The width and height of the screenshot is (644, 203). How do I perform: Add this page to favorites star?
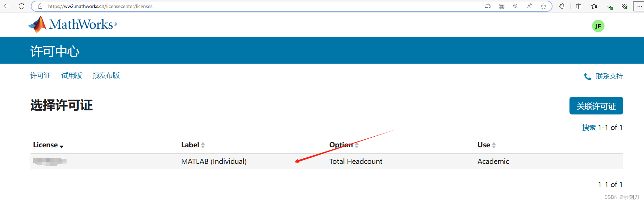543,6
